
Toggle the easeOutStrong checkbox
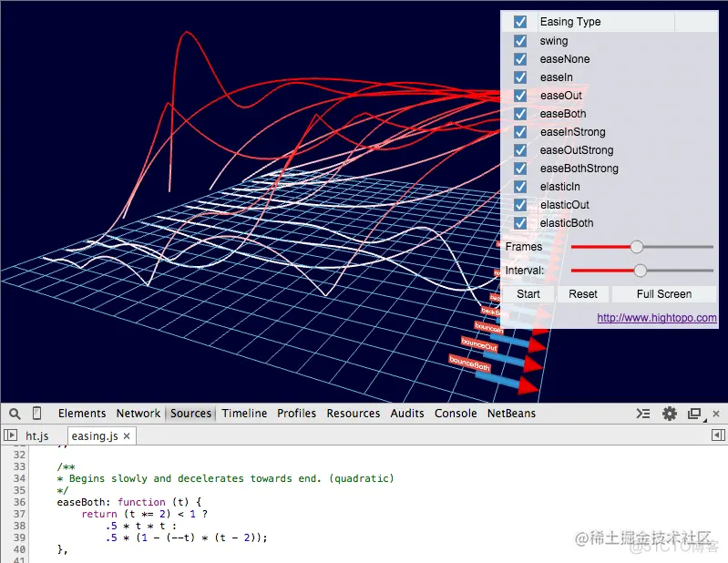pyautogui.click(x=520, y=150)
